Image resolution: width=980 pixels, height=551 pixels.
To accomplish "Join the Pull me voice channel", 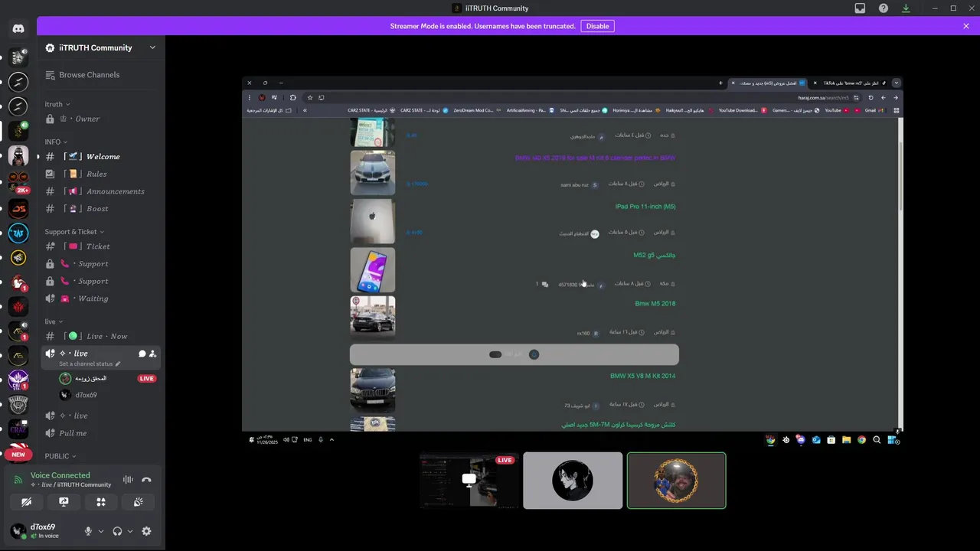I will tap(101, 433).
